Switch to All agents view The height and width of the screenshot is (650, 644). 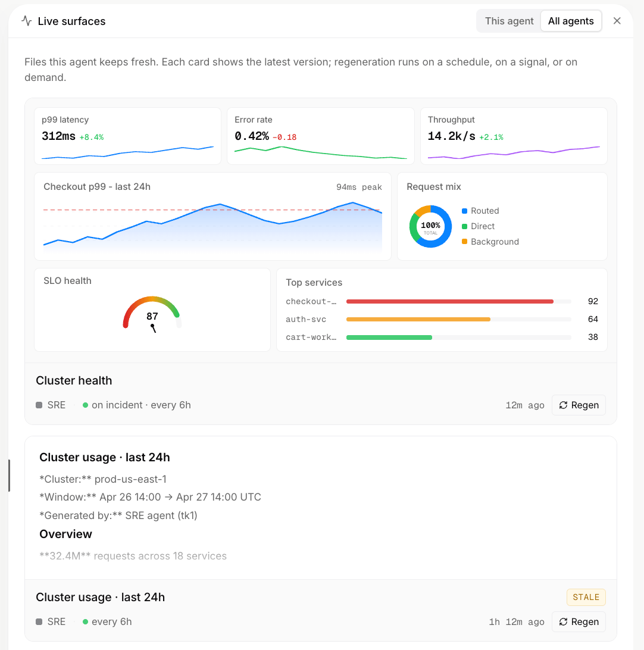tap(571, 21)
